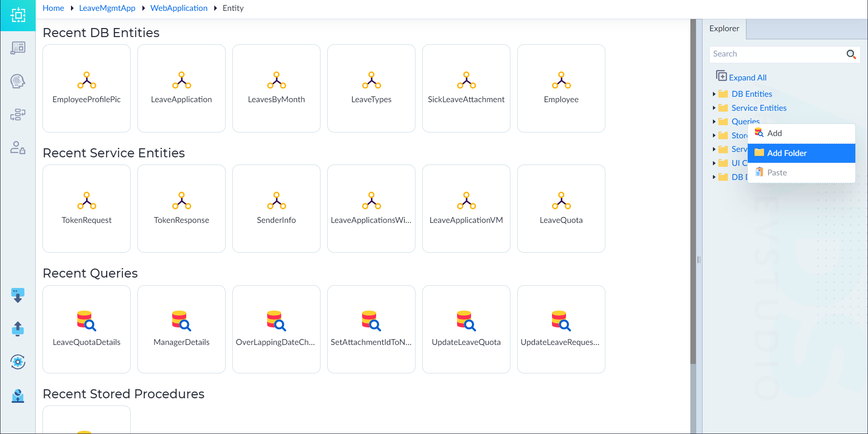This screenshot has width=868, height=434.
Task: Expand the Service Entities tree folder
Action: 714,108
